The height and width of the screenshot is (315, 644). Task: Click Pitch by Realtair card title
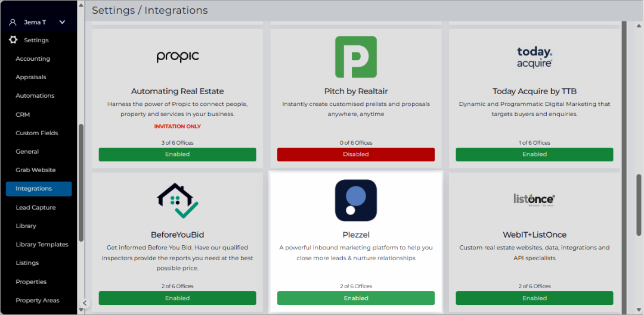pos(355,91)
